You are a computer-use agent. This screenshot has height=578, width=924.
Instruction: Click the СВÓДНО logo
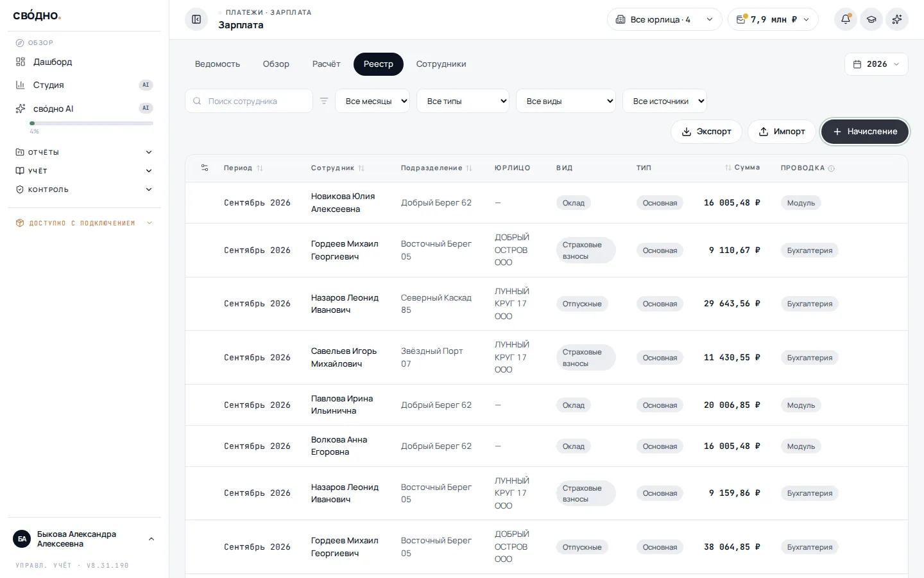click(37, 15)
